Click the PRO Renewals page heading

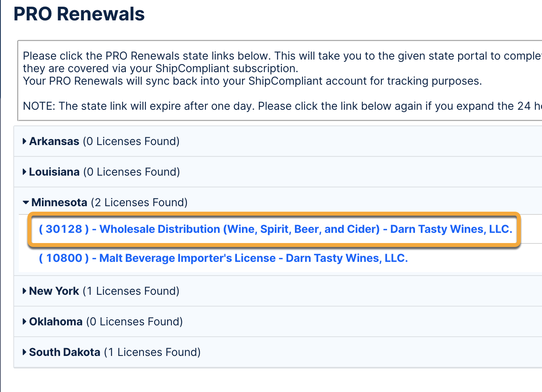pyautogui.click(x=79, y=14)
